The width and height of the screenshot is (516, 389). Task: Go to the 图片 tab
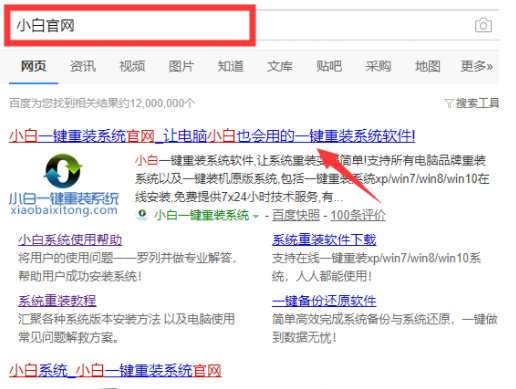181,66
